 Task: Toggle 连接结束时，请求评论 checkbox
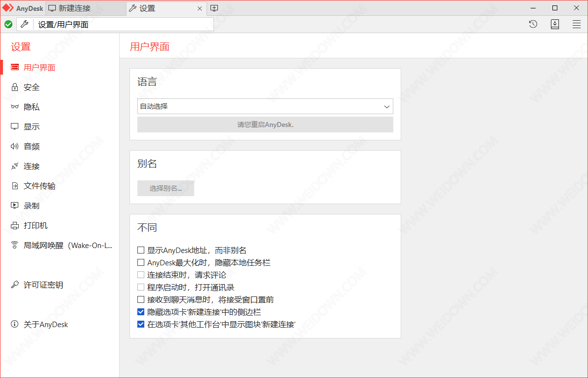[x=141, y=275]
